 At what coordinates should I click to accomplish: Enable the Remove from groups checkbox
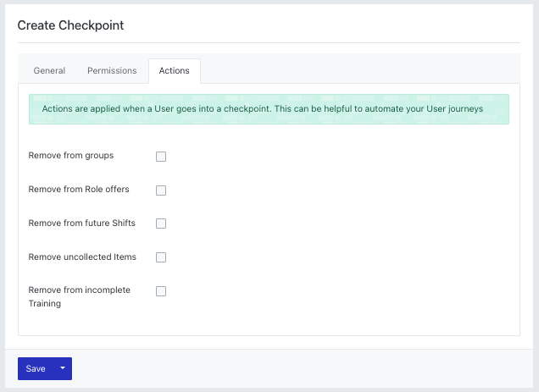coord(161,157)
